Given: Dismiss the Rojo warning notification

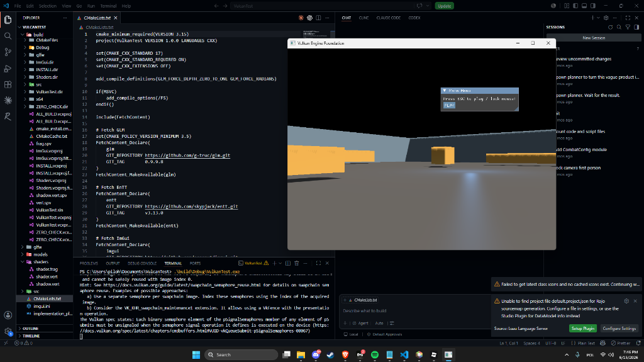Looking at the screenshot, I should click(635, 301).
